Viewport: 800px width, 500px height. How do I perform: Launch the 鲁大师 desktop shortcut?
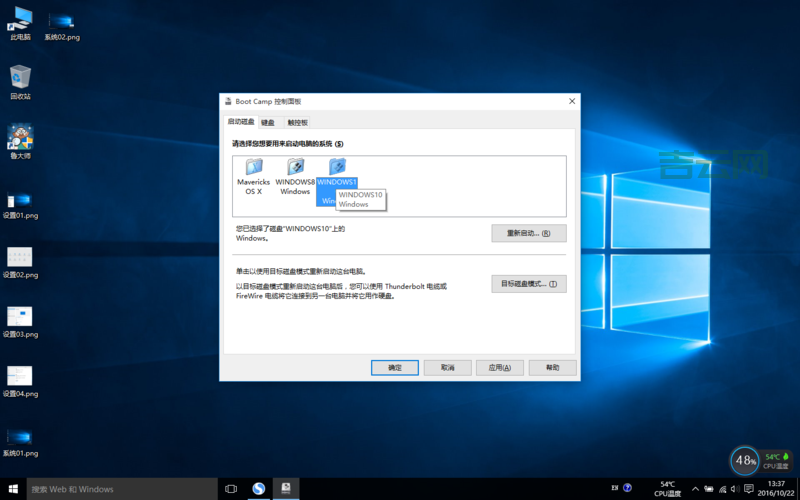20,141
